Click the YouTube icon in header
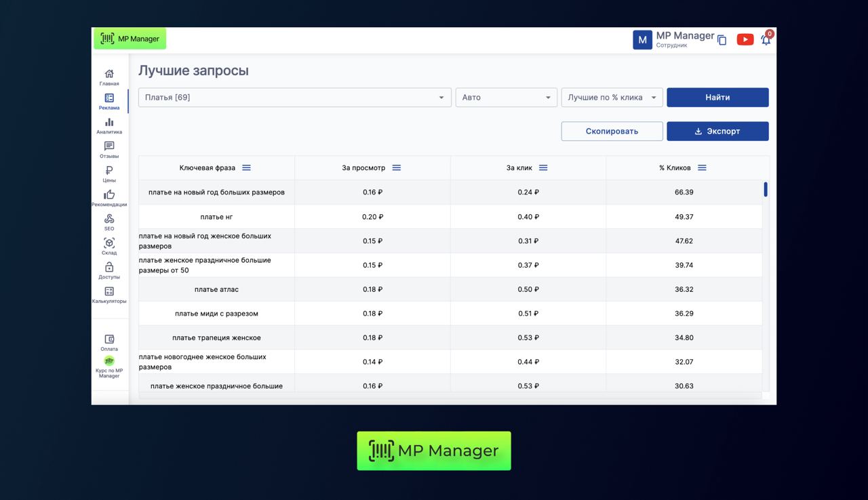This screenshot has height=500, width=868. click(x=745, y=40)
